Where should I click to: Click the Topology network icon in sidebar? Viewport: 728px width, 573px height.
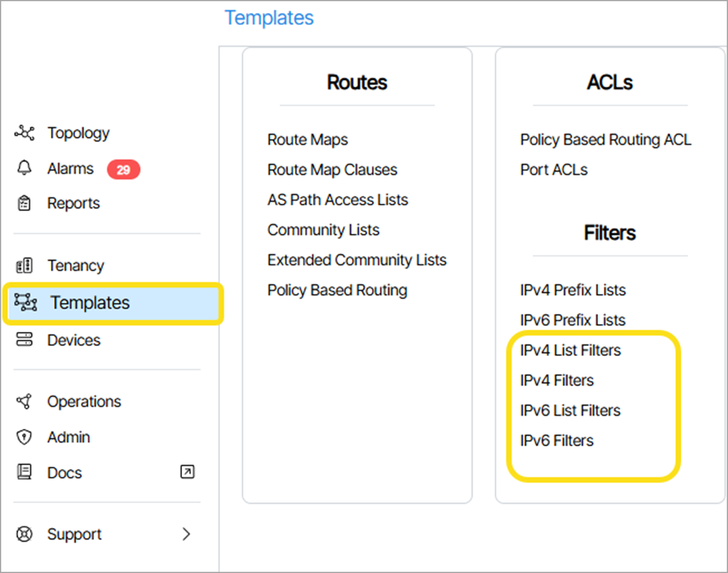tap(25, 133)
